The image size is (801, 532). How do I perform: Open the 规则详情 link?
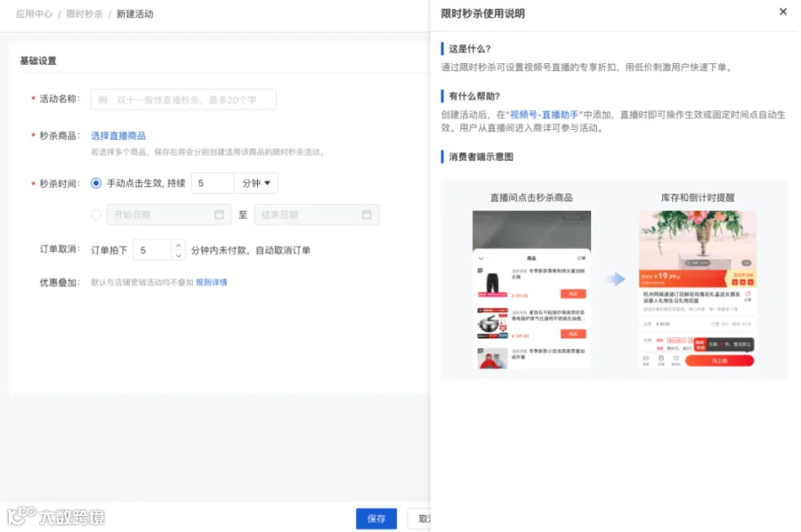point(212,282)
